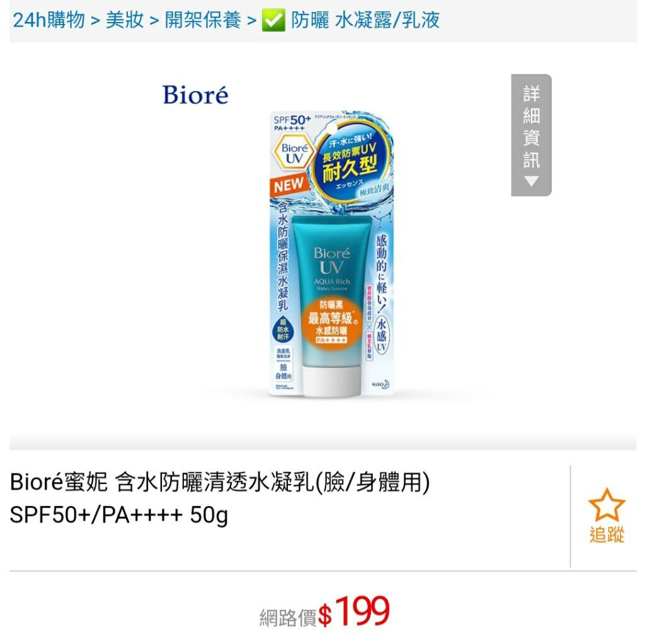This screenshot has width=645, height=644.
Task: Click the hexagon Bioré UV logo on package
Action: pyautogui.click(x=294, y=154)
